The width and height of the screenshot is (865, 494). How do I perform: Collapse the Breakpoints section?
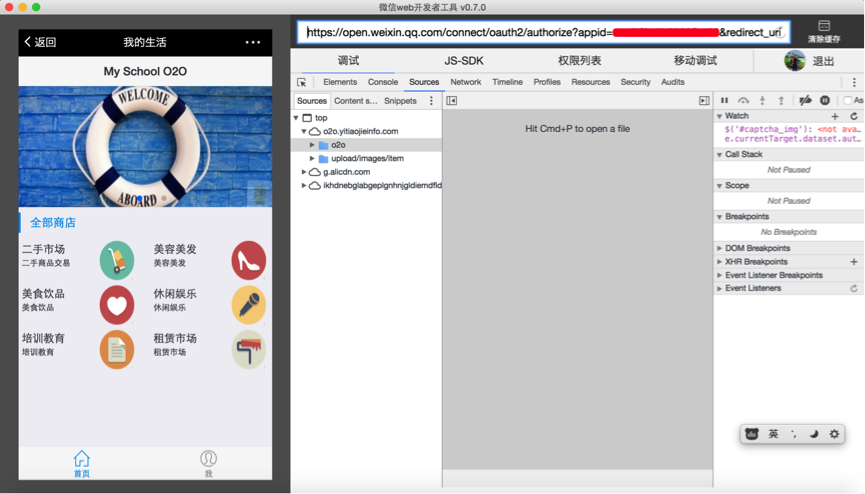click(719, 217)
